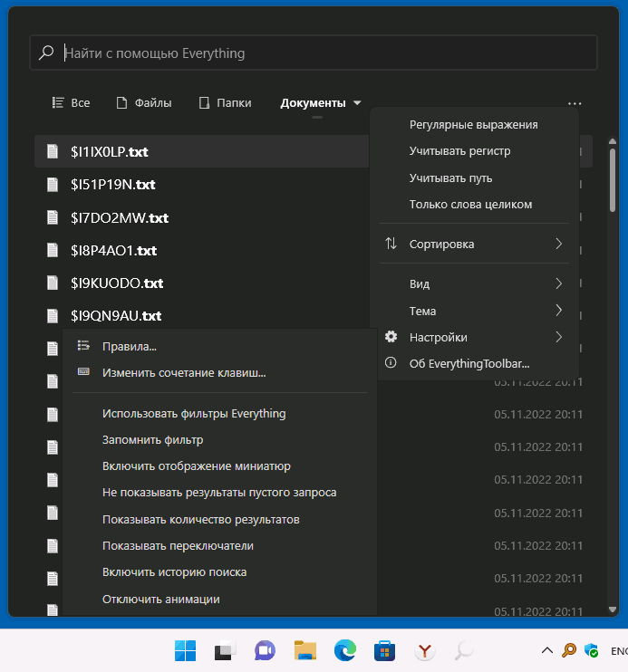This screenshot has width=628, height=672.
Task: Toggle Не показывать результаты пустого запроса
Action: click(218, 493)
